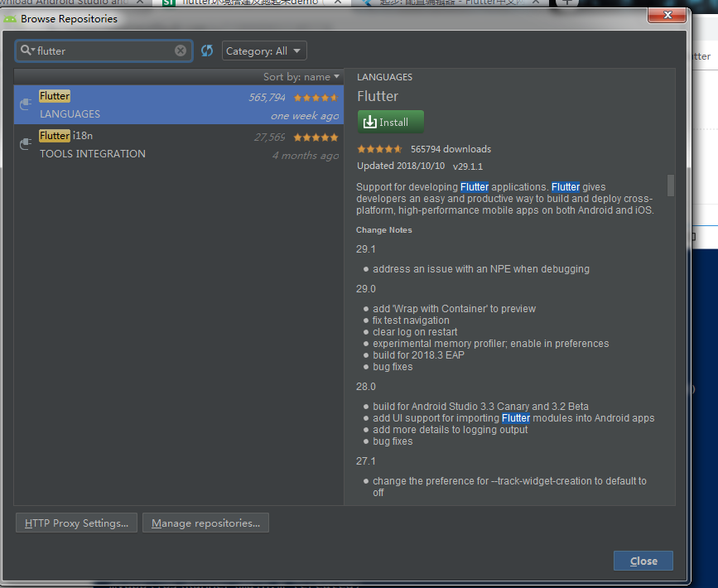This screenshot has height=588, width=718.
Task: Open the Sort by: name dropdown
Action: (x=301, y=77)
